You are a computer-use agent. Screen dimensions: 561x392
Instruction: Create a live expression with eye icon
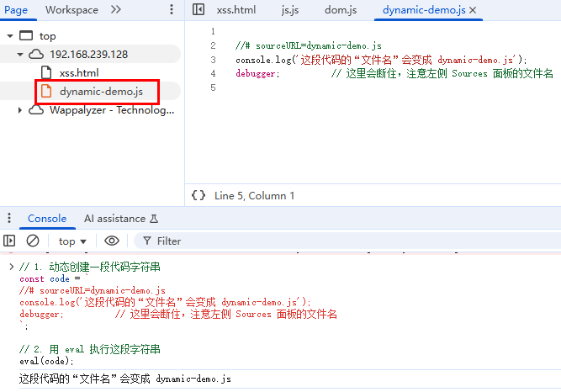click(112, 241)
